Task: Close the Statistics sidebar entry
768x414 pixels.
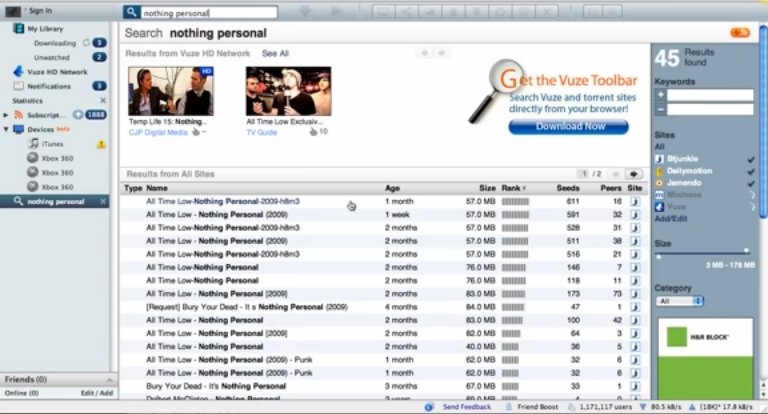Action: (x=103, y=100)
